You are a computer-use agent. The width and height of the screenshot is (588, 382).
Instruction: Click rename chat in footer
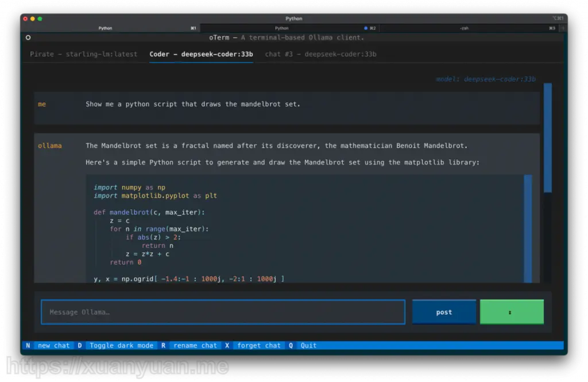point(195,345)
